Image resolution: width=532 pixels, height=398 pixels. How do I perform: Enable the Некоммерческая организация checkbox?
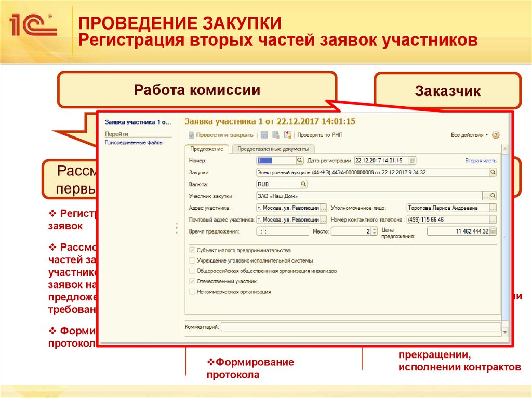[x=192, y=291]
